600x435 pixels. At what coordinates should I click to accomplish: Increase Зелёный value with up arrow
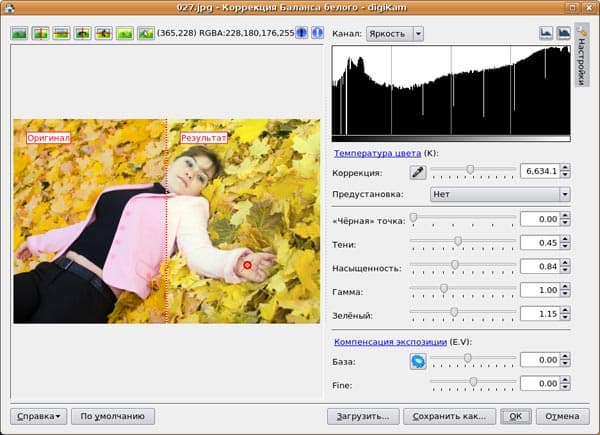(x=565, y=310)
